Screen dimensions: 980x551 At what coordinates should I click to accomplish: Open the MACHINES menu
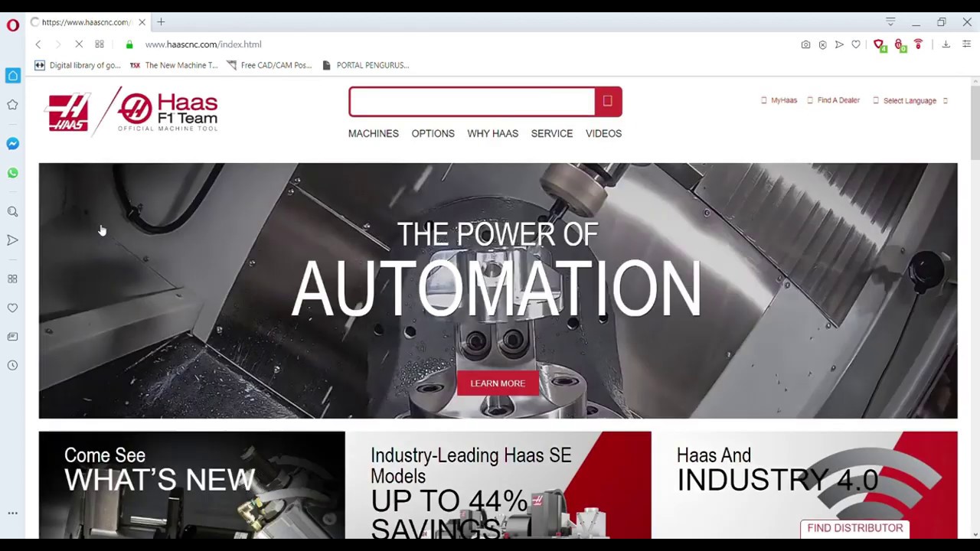pyautogui.click(x=374, y=133)
